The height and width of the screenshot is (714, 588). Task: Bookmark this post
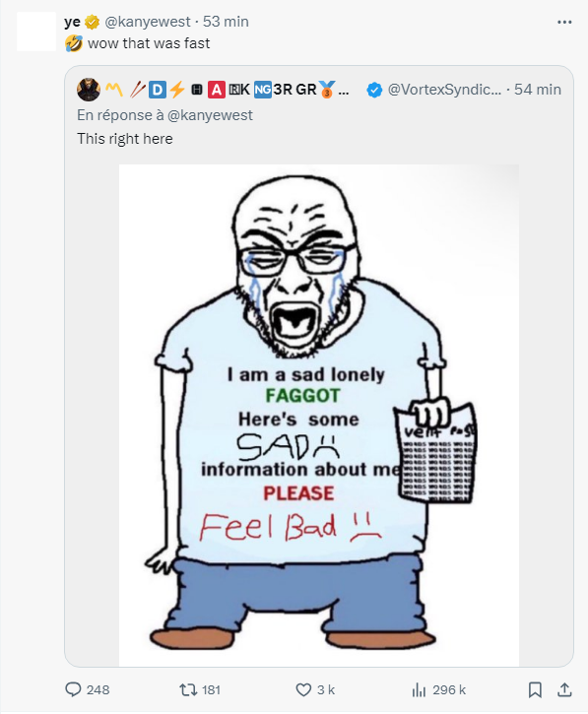click(x=535, y=689)
